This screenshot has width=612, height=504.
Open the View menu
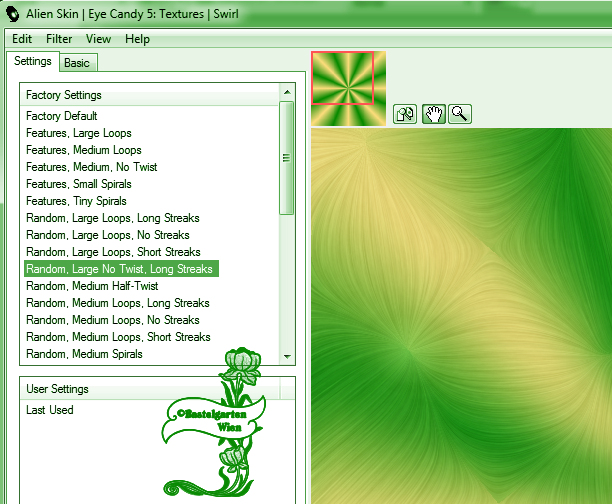98,39
